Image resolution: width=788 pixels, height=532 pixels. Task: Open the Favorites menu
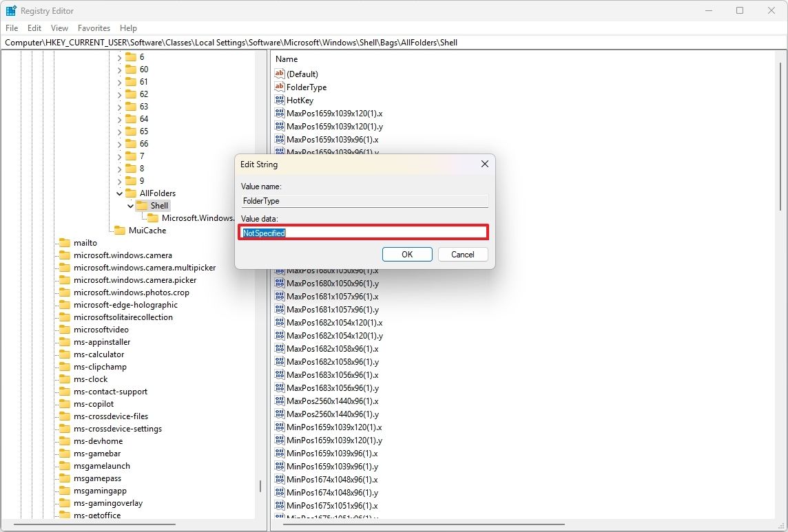tap(94, 28)
